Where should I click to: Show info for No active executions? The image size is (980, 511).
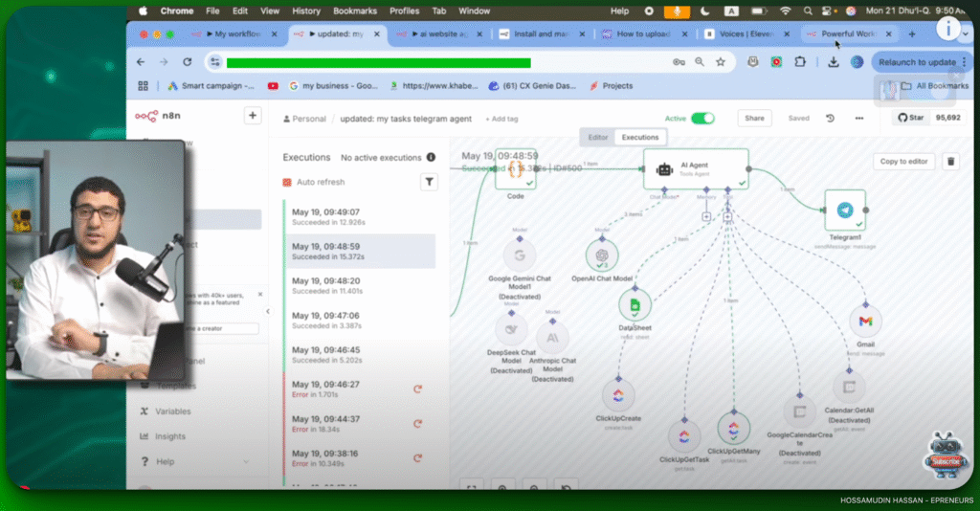pos(431,158)
